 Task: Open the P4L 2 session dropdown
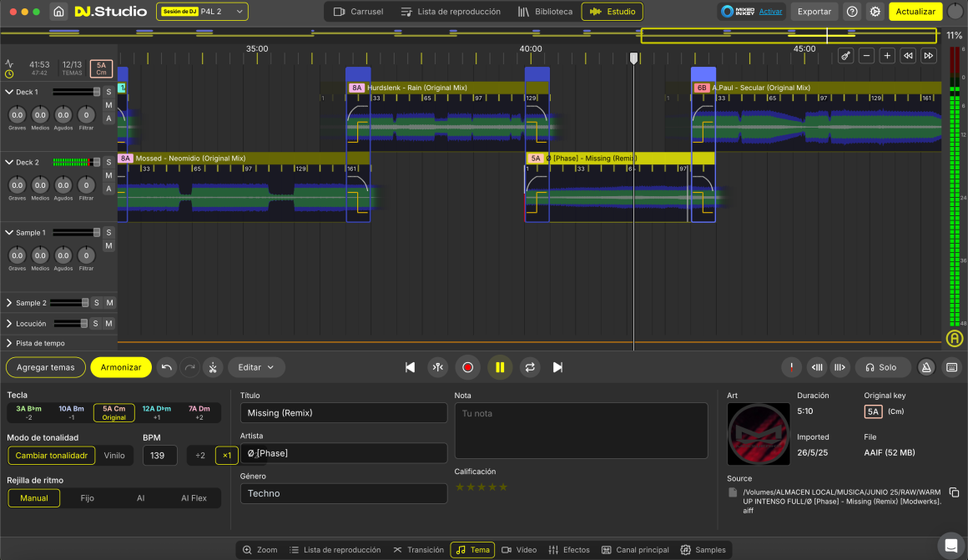click(202, 12)
